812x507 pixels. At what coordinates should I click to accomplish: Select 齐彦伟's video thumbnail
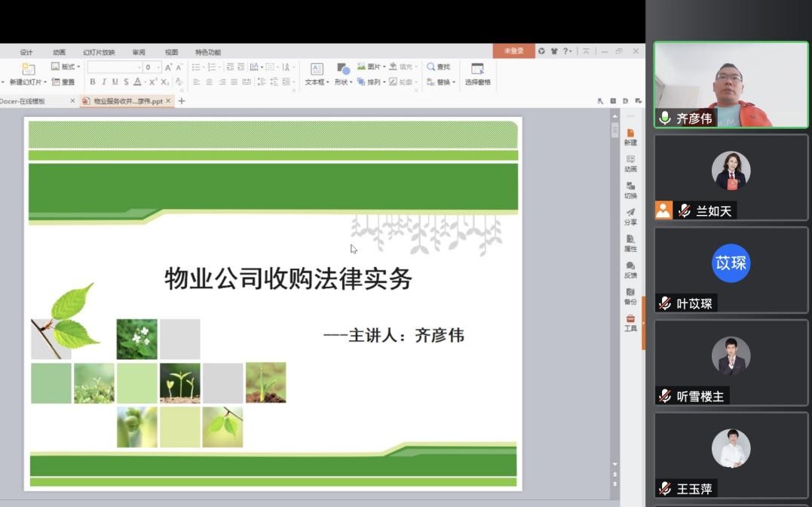731,84
